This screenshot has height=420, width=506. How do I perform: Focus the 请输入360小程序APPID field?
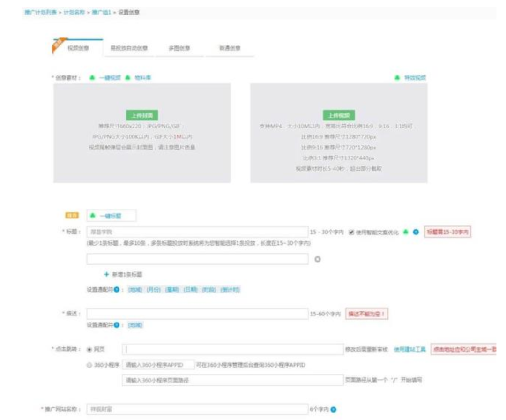tap(158, 365)
